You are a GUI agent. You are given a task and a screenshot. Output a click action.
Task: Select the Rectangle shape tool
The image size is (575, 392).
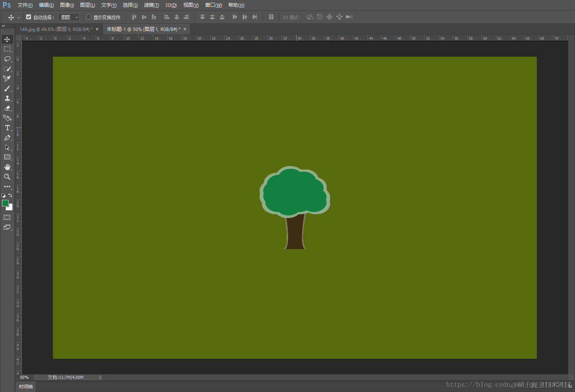pos(7,157)
